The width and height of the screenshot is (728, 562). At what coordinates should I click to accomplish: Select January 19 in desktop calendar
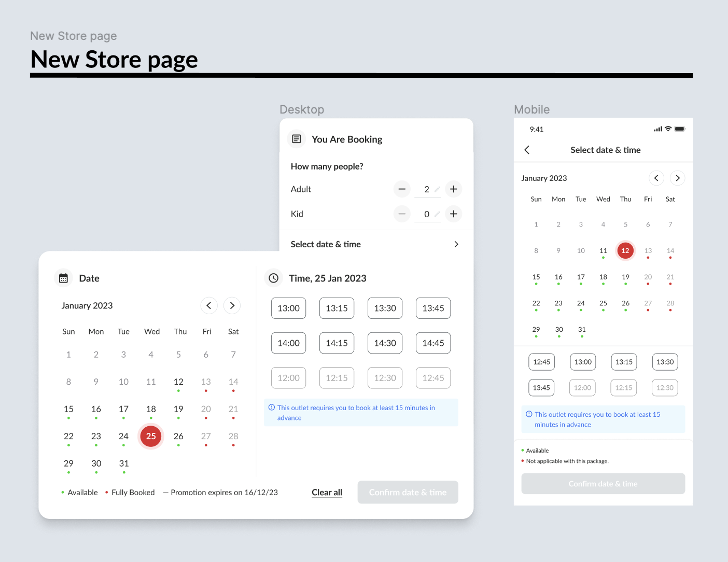point(178,409)
